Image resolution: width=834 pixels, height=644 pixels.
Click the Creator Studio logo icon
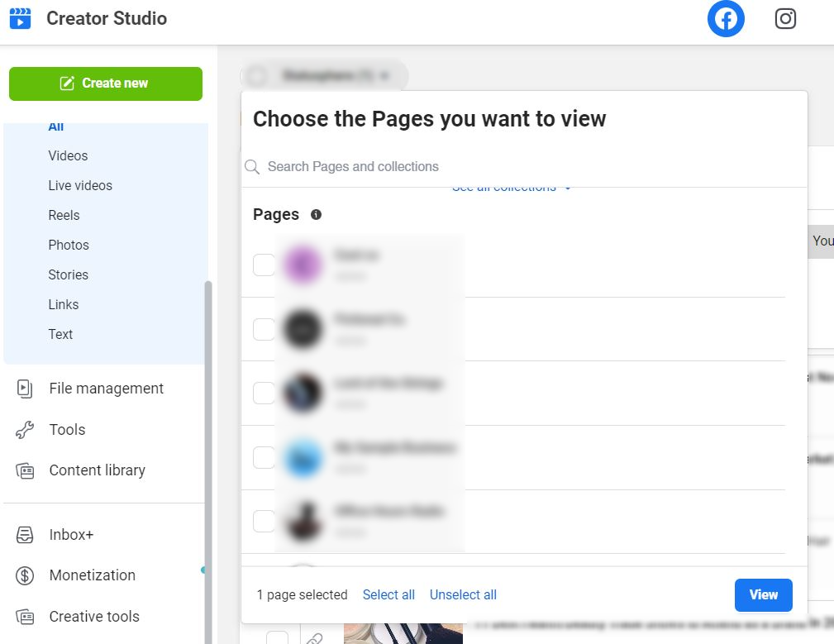pyautogui.click(x=20, y=18)
